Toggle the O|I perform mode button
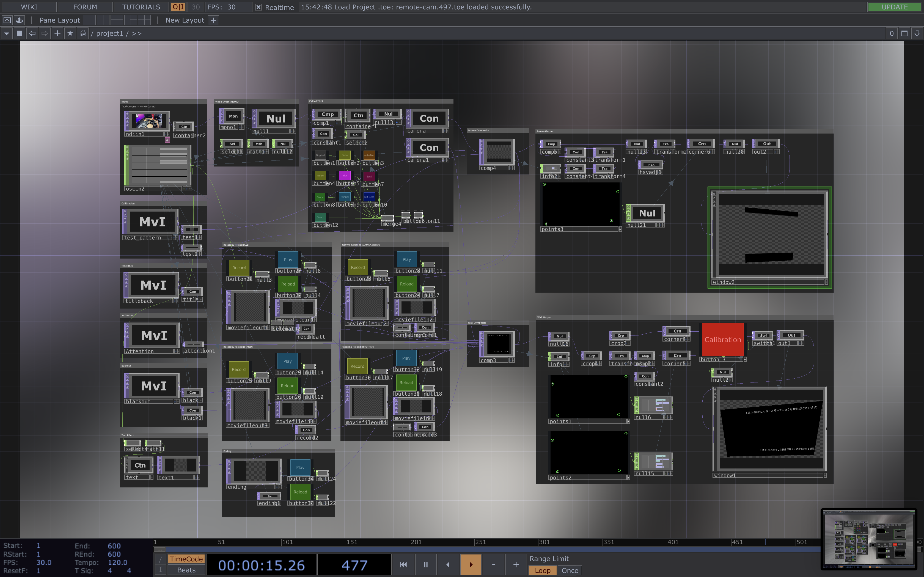The height and width of the screenshot is (577, 924). click(x=178, y=7)
